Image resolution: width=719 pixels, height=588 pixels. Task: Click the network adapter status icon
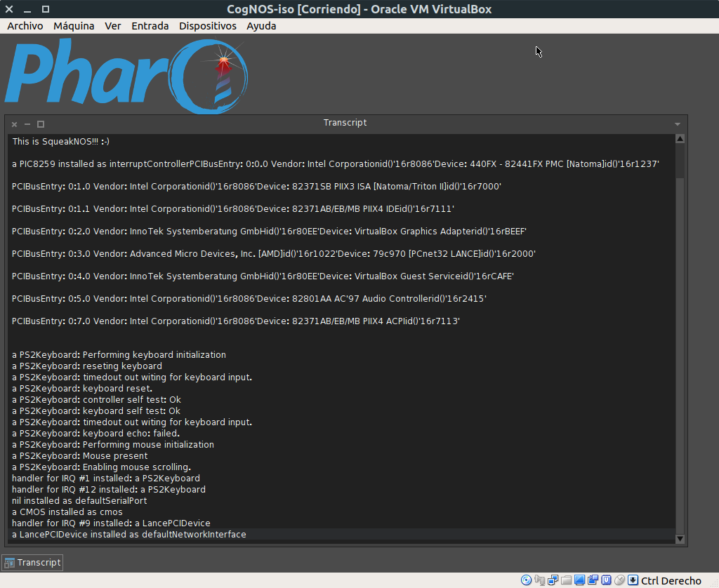click(553, 580)
